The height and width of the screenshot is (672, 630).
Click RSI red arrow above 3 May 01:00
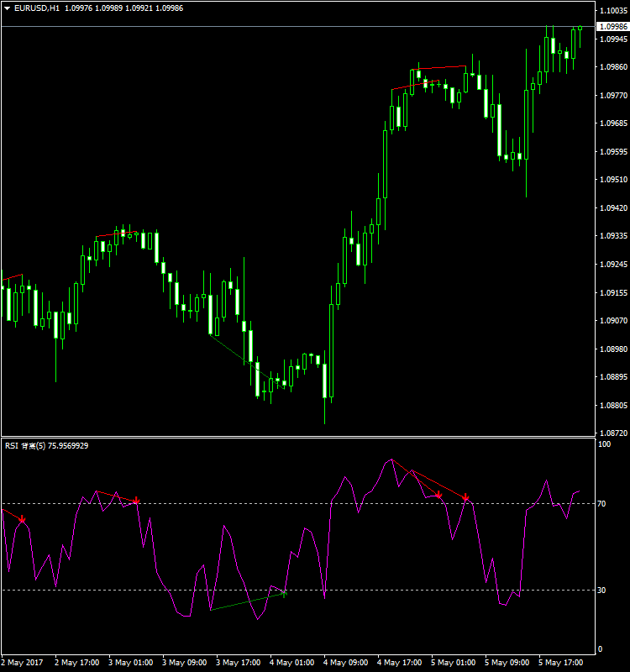(136, 501)
